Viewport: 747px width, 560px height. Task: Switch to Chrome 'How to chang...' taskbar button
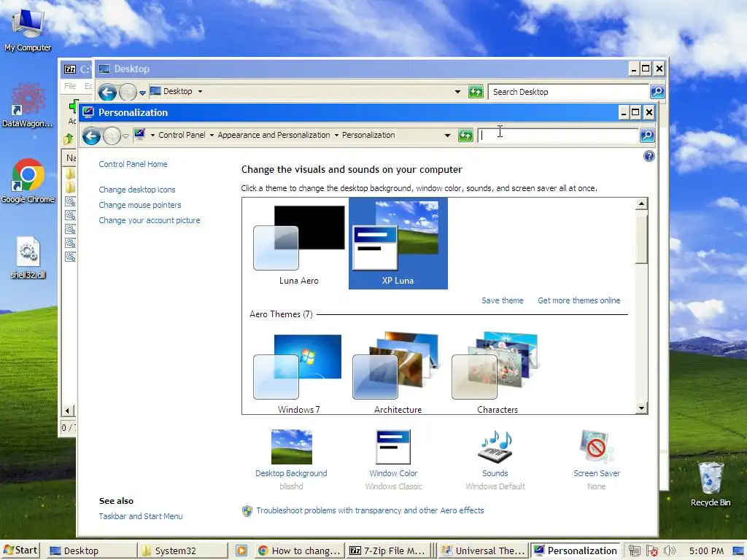click(x=299, y=551)
